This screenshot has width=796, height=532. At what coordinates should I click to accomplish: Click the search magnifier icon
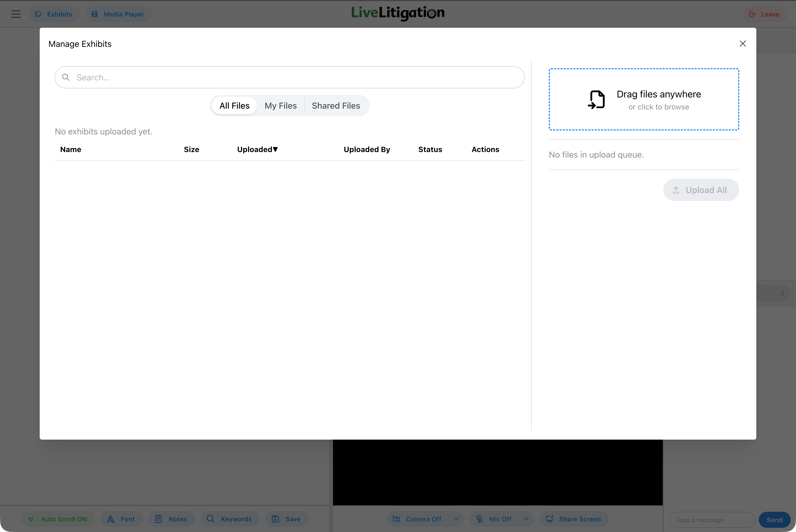[66, 77]
